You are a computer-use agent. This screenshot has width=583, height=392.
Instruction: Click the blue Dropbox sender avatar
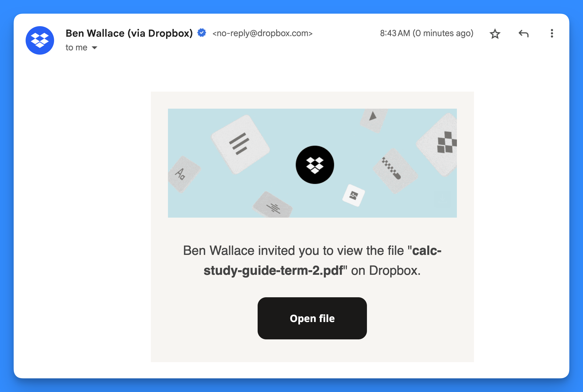(x=40, y=40)
